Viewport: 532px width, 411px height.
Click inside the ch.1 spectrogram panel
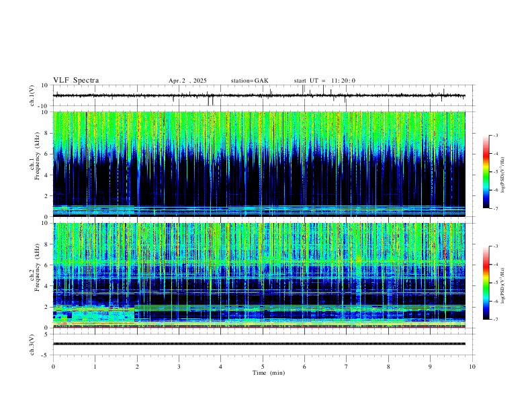[259, 164]
